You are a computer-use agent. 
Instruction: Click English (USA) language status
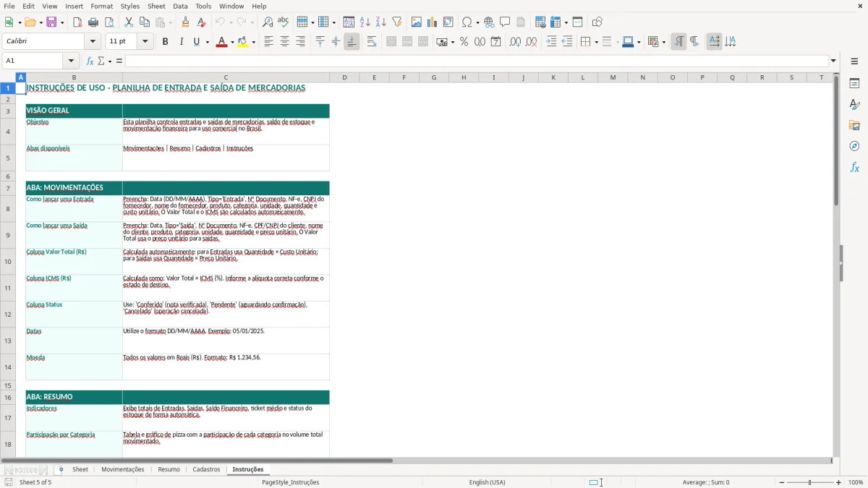point(487,482)
